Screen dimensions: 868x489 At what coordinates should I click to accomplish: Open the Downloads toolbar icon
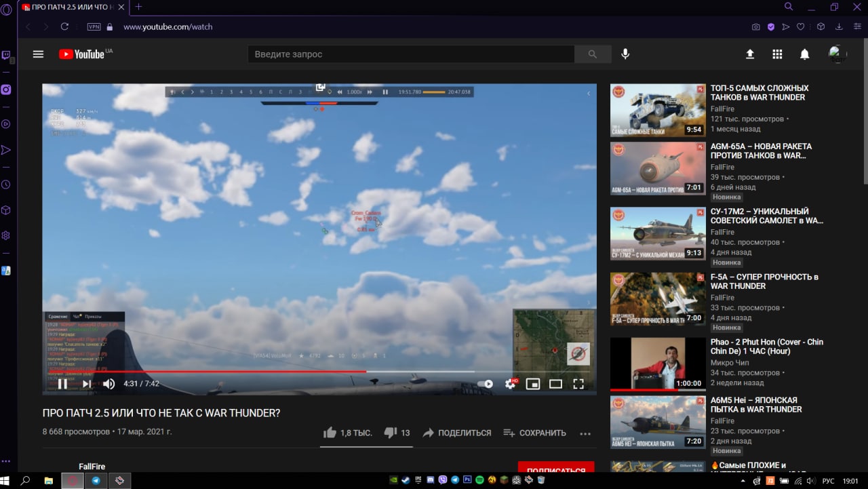click(x=839, y=27)
